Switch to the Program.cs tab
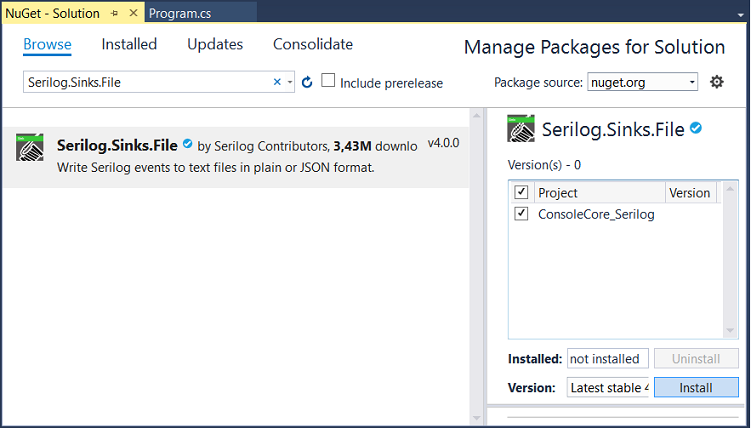The height and width of the screenshot is (428, 751). coord(180,13)
